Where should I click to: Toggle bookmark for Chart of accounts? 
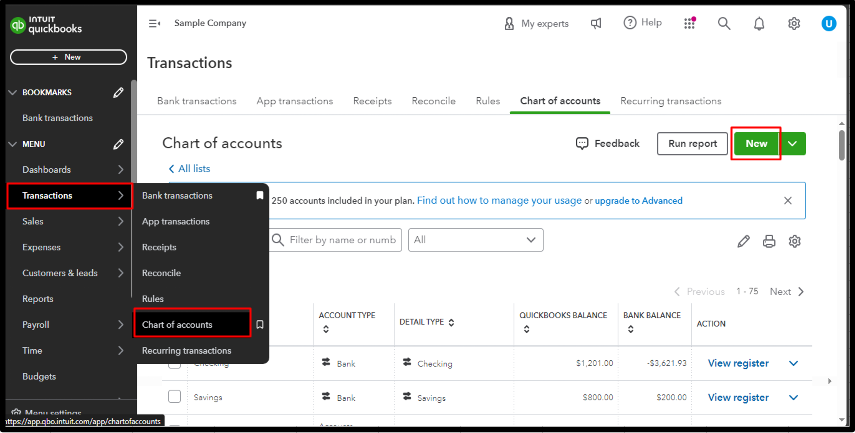pos(259,324)
